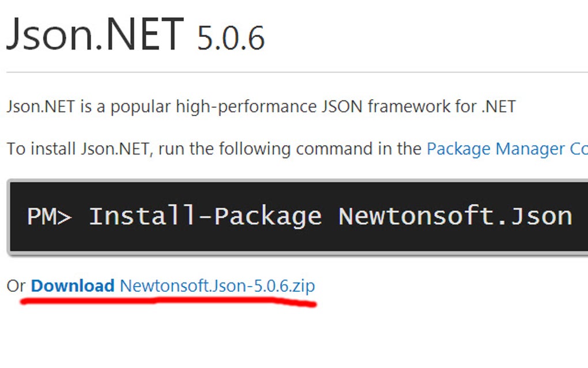588x368 pixels.
Task: Click the 5.0.6 version number in heading
Action: 231,38
